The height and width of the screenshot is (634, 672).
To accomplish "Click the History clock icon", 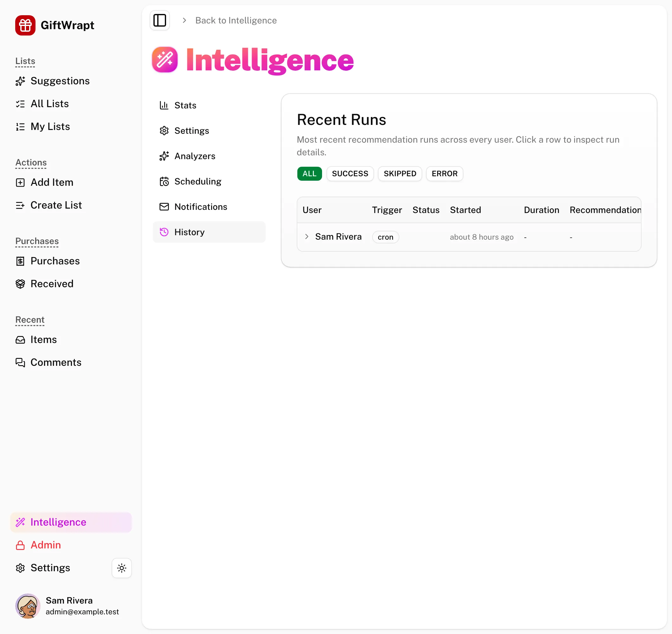I will (164, 232).
